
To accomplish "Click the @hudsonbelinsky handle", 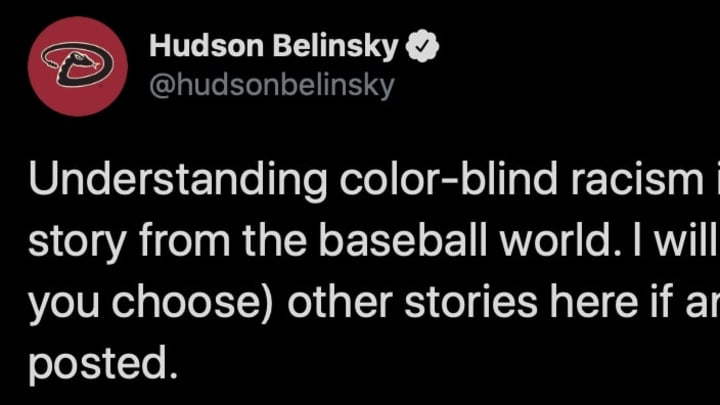I will [272, 85].
